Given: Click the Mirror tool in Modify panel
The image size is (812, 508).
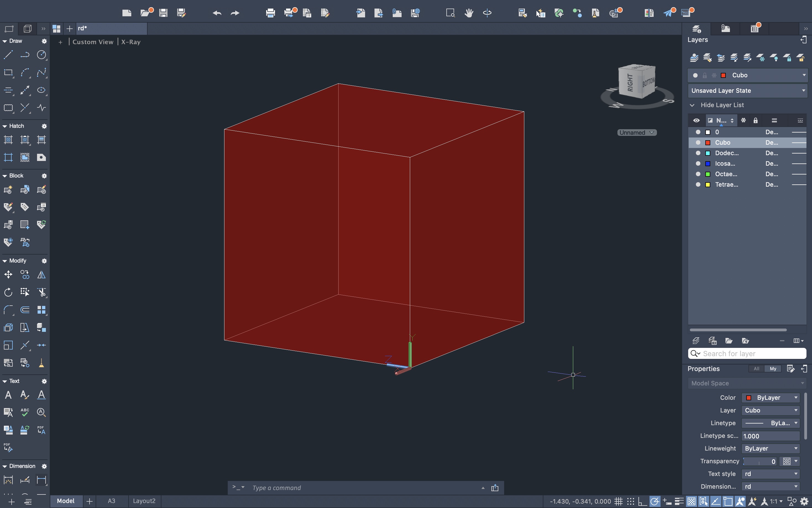Looking at the screenshot, I should pyautogui.click(x=41, y=275).
